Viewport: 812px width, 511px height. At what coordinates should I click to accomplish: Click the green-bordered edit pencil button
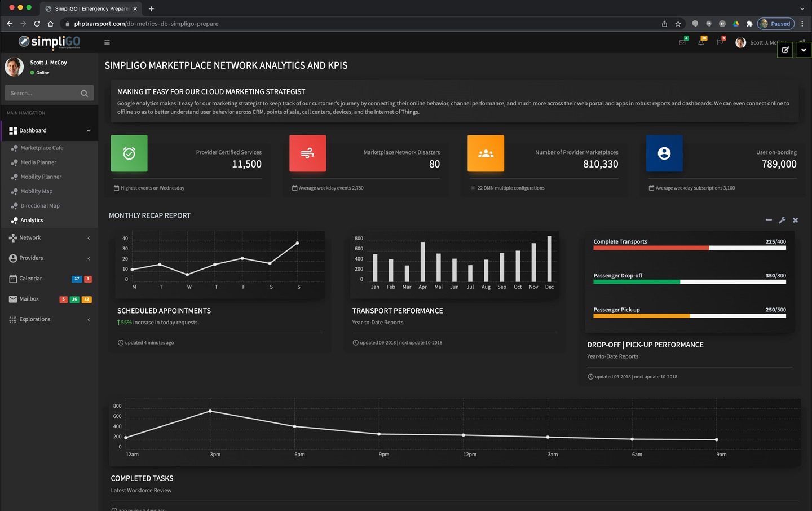[785, 50]
